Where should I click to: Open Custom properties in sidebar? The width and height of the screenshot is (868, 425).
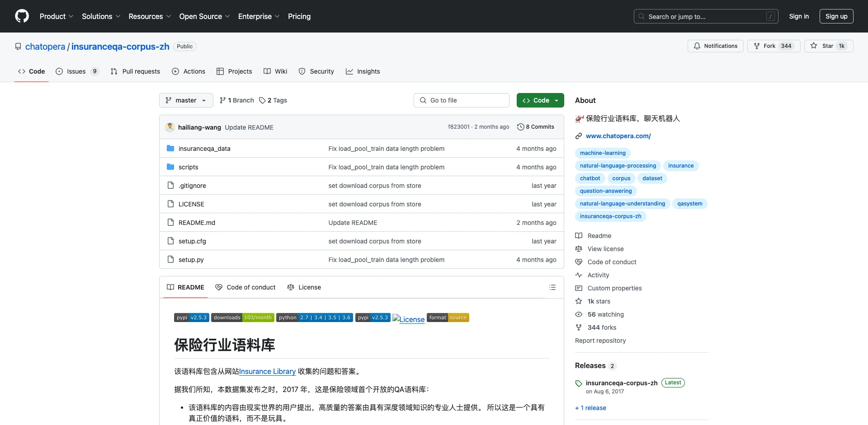click(x=609, y=288)
